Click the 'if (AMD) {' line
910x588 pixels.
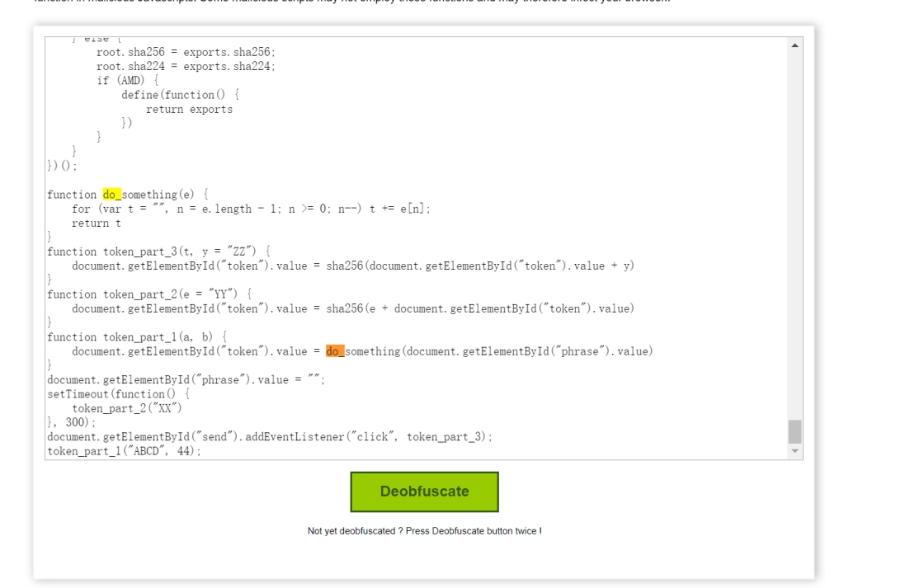(128, 81)
